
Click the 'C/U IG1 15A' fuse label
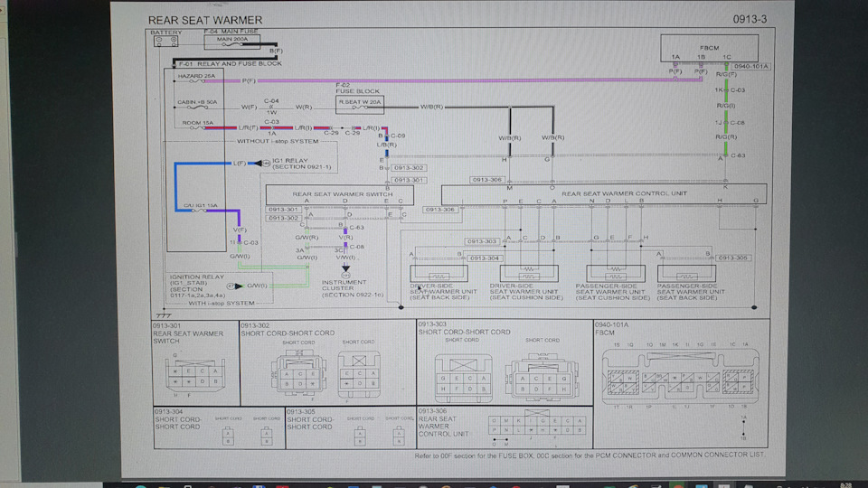click(201, 205)
